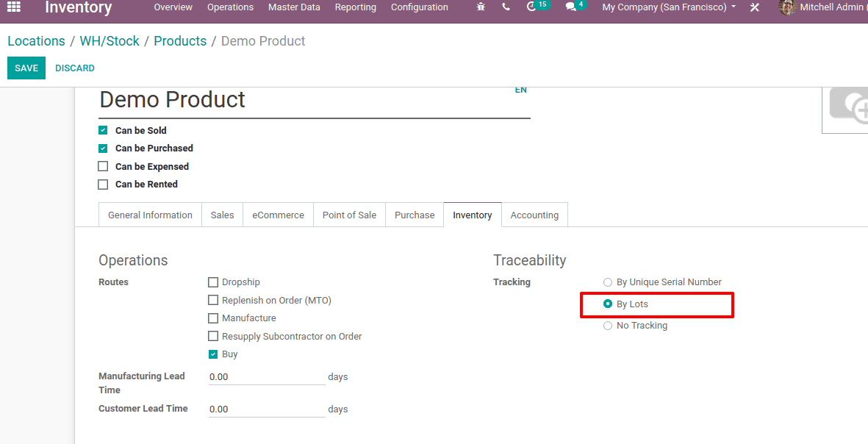
Task: Select the Inventory tab
Action: 472,215
